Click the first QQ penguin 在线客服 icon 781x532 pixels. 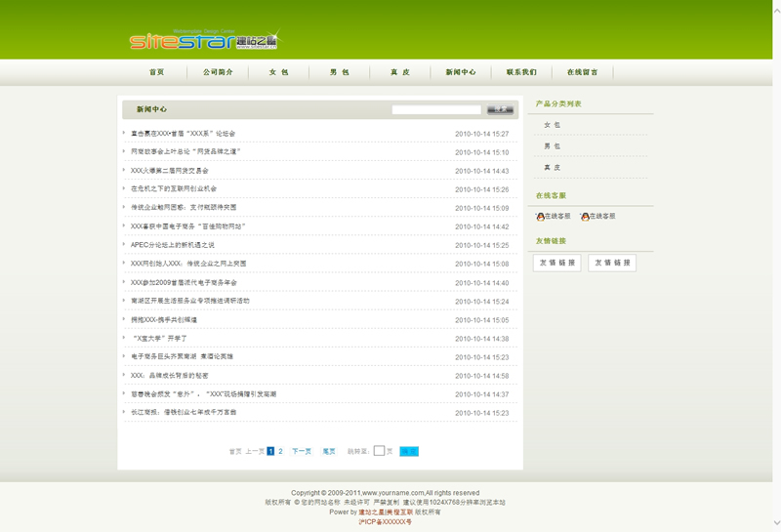(540, 217)
